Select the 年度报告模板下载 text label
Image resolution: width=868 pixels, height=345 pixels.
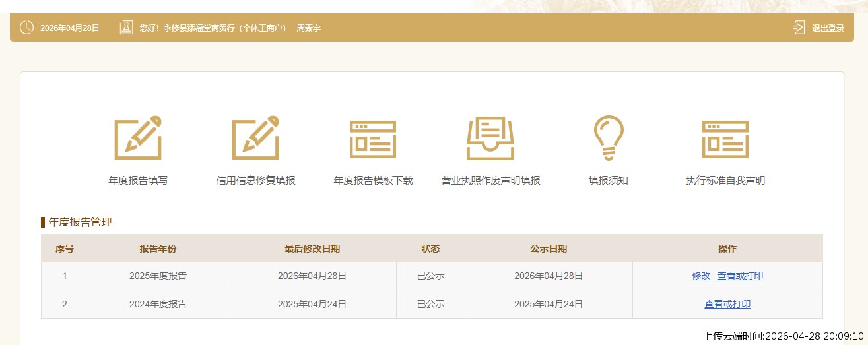[x=373, y=181]
